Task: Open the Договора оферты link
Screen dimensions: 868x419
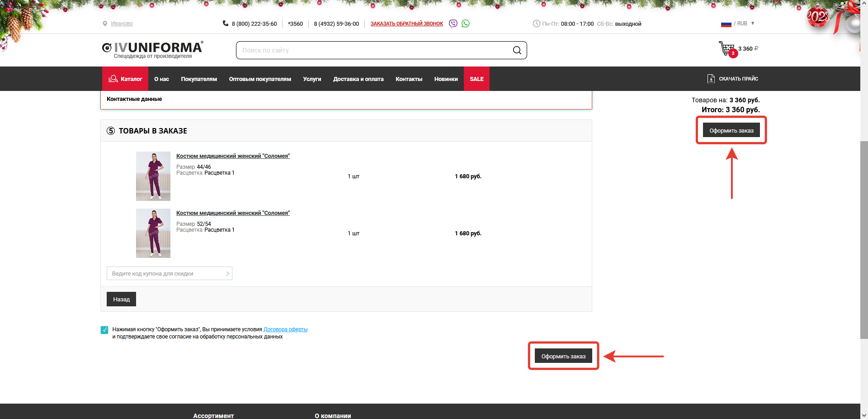Action: pyautogui.click(x=285, y=329)
